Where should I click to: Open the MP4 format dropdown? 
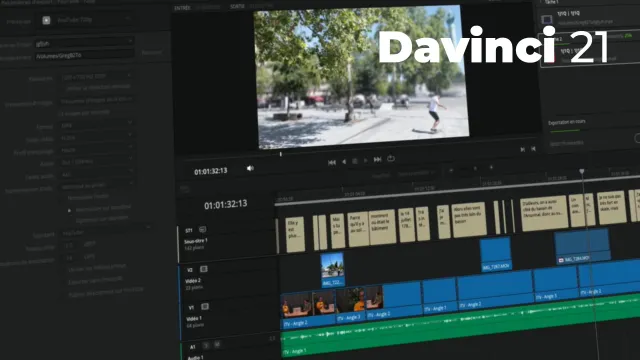(96, 124)
